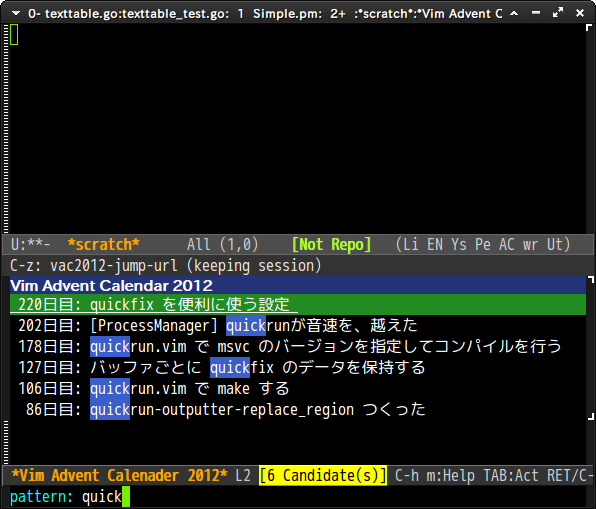This screenshot has width=596, height=509.
Task: Click the U:**- status in mode line
Action: click(30, 244)
